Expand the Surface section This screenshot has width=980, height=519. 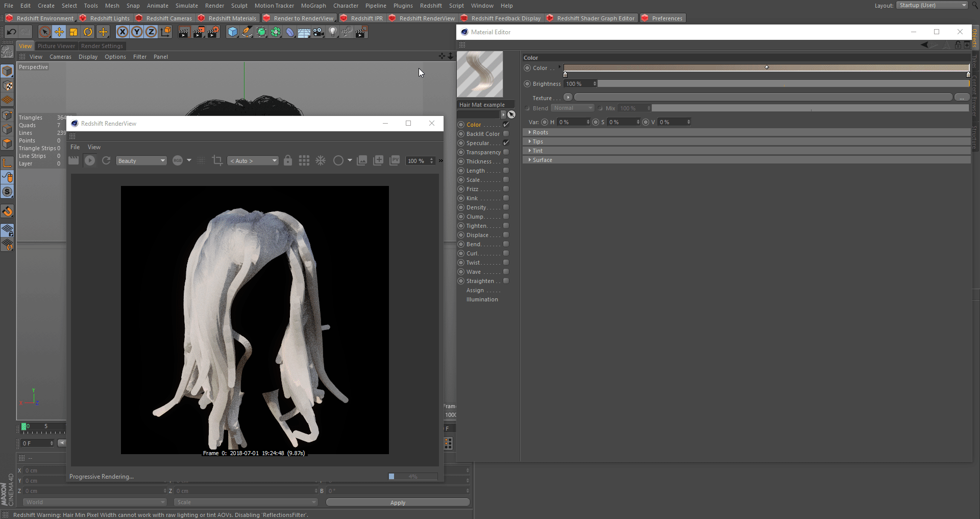coord(542,160)
